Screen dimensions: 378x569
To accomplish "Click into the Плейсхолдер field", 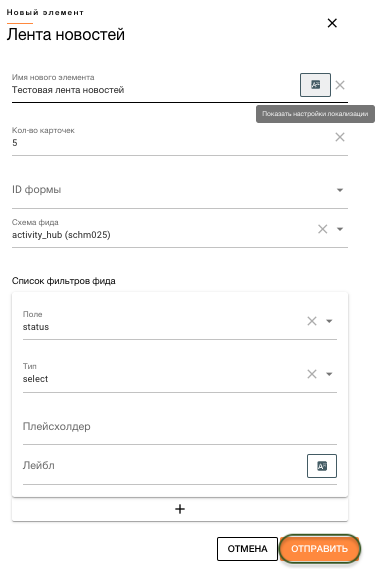I will click(x=180, y=426).
